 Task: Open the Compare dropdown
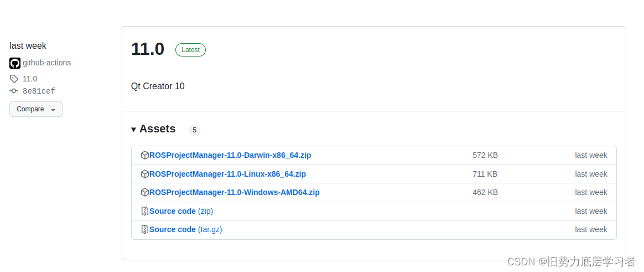tap(36, 109)
